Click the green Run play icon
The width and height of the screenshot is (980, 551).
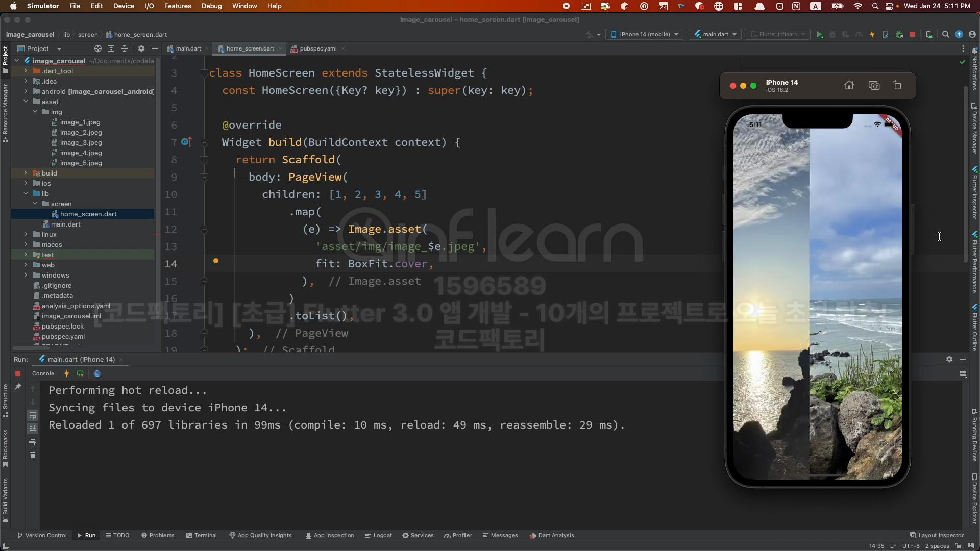[x=819, y=35]
